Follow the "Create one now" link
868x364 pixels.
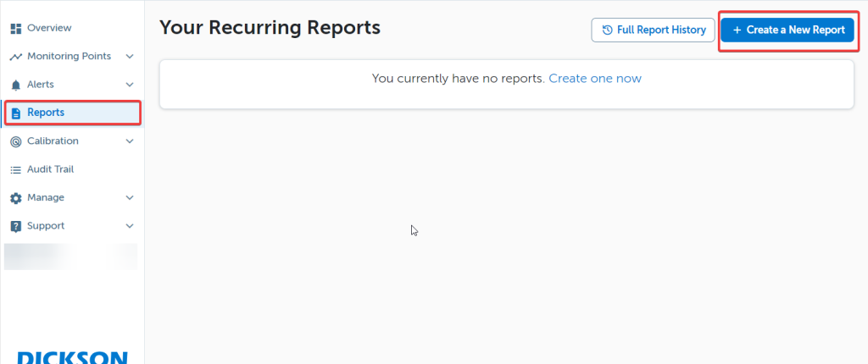tap(594, 79)
